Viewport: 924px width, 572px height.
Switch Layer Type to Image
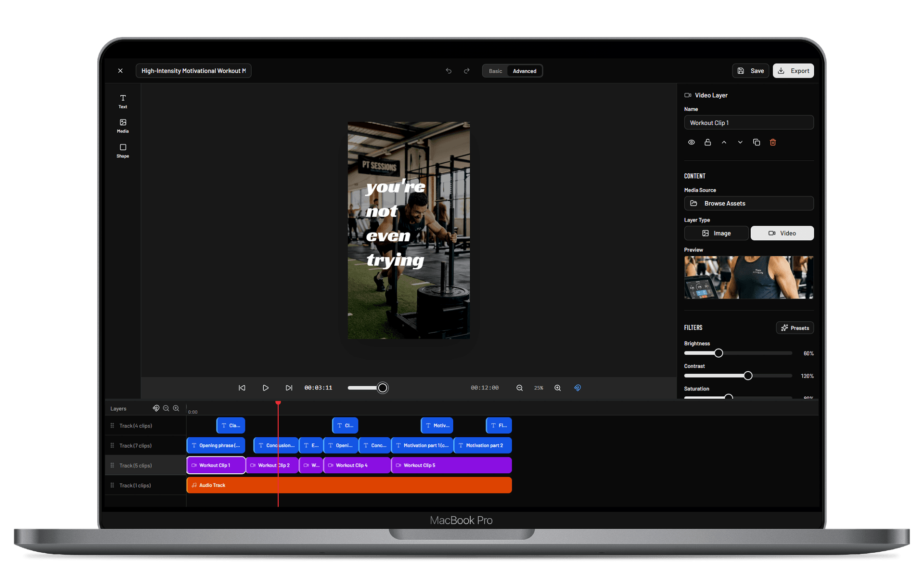coord(716,233)
